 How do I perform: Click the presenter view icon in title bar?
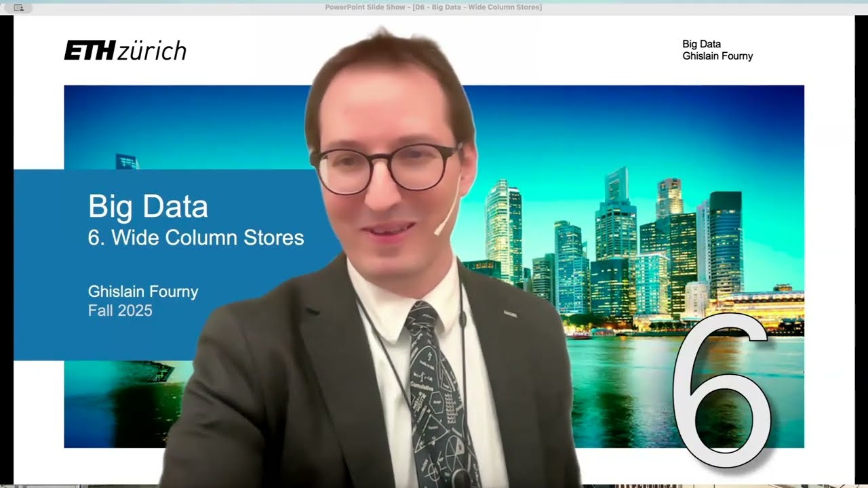click(x=18, y=7)
